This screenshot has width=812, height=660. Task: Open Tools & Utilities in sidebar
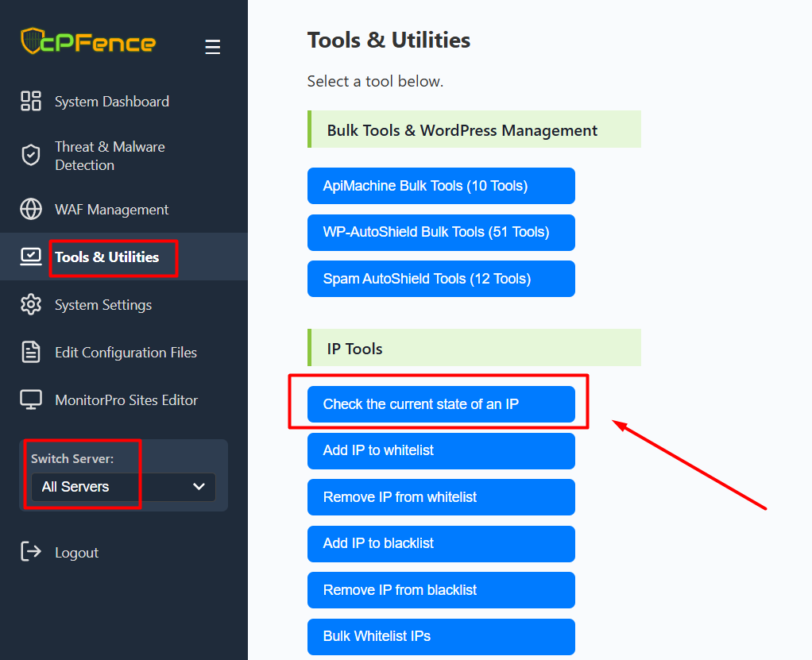106,257
